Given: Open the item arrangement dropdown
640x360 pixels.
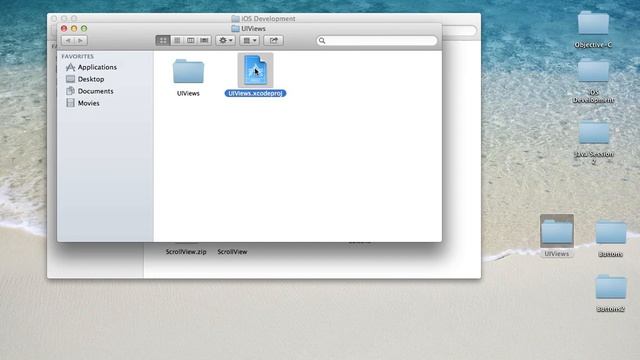Looking at the screenshot, I should coord(249,40).
